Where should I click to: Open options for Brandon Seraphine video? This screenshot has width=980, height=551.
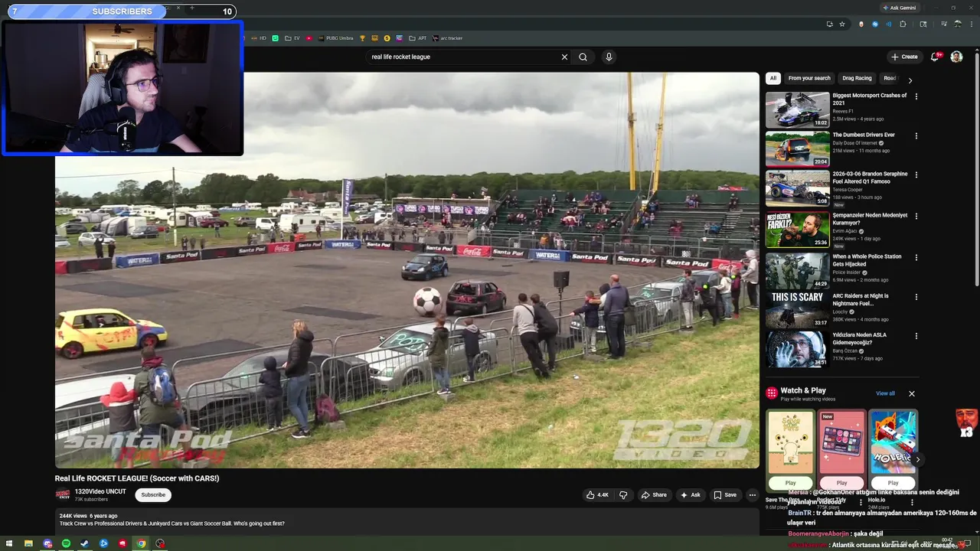(916, 174)
